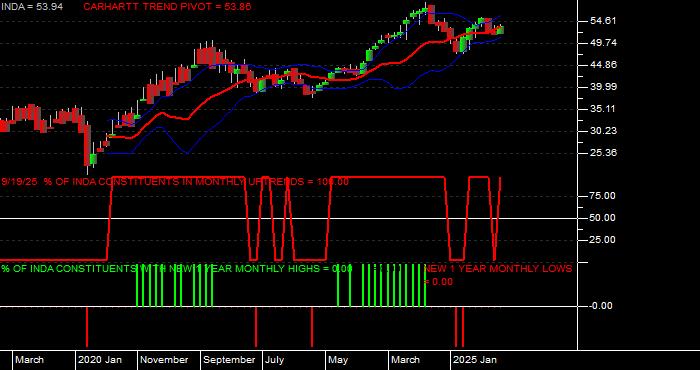The image size is (700, 370).
Task: Select the 44.86 price axis value
Action: (603, 65)
